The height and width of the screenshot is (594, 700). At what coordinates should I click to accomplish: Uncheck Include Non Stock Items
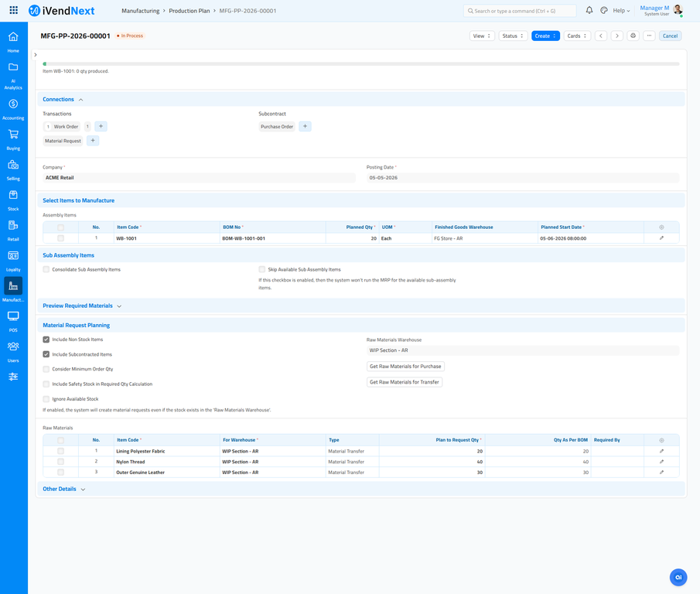pyautogui.click(x=46, y=340)
